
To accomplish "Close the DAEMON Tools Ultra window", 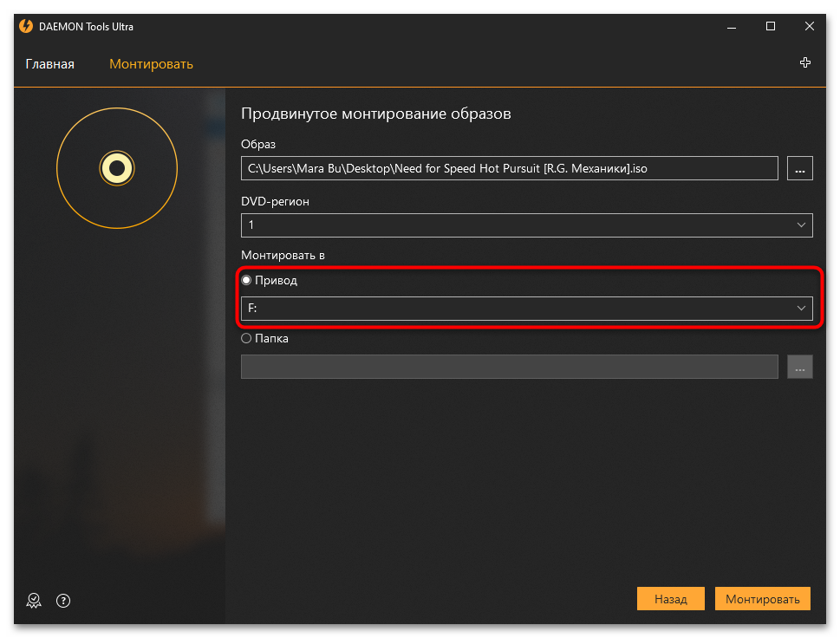I will [810, 26].
